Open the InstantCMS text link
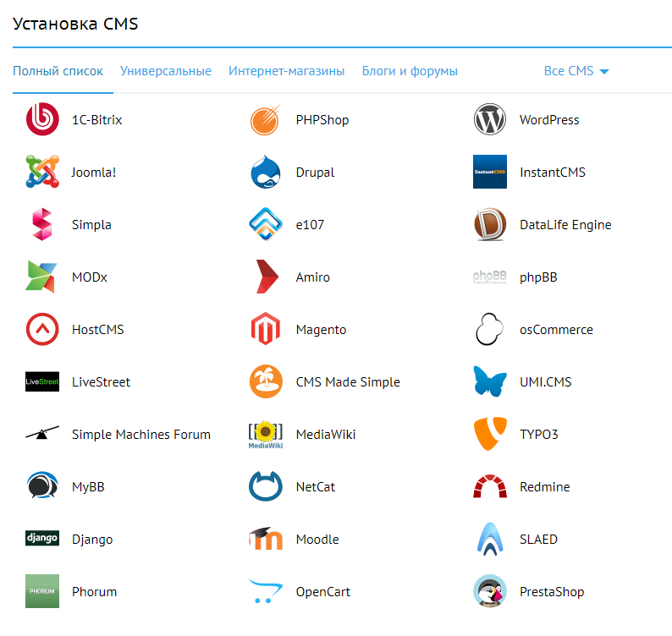 [x=553, y=173]
